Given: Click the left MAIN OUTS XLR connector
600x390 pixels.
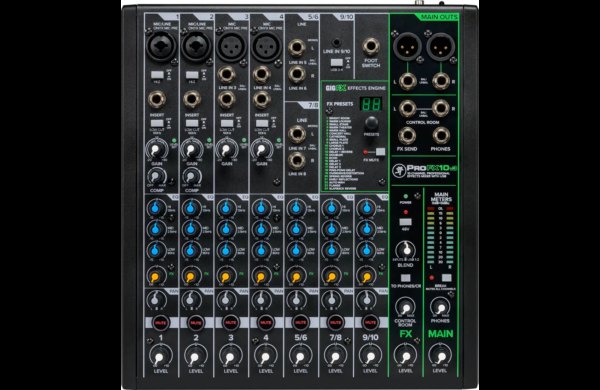Looking at the screenshot, I should tap(407, 47).
